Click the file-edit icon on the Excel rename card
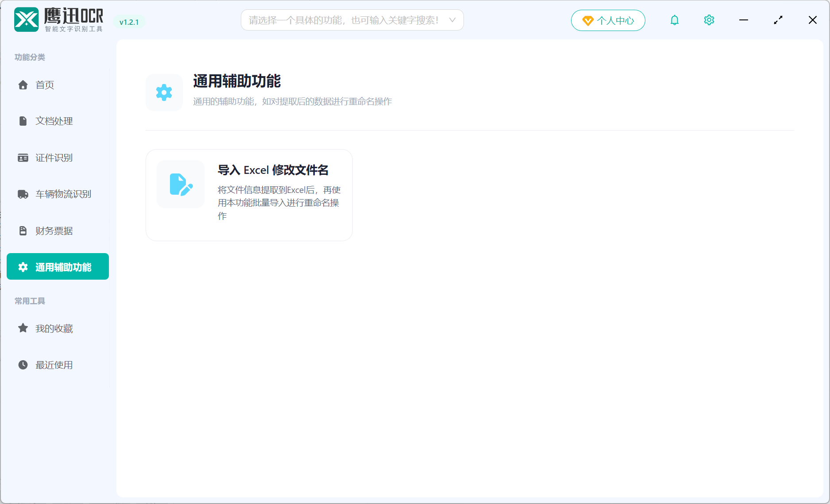This screenshot has height=504, width=830. point(181,184)
